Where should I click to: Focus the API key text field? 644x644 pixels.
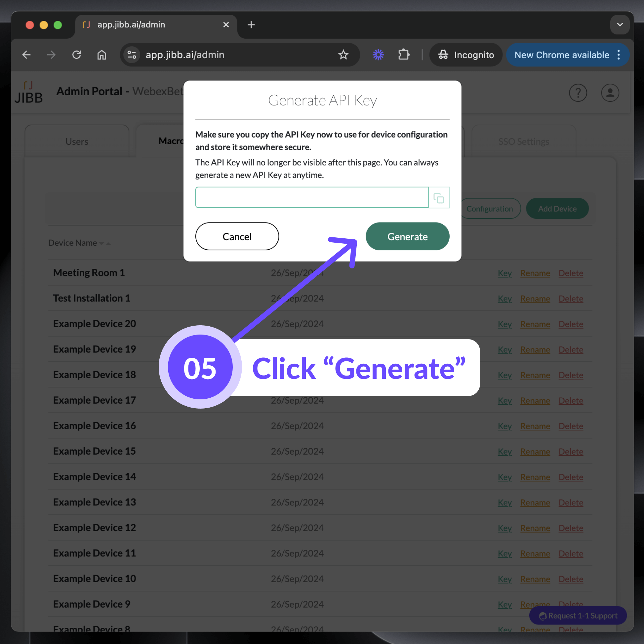click(312, 198)
